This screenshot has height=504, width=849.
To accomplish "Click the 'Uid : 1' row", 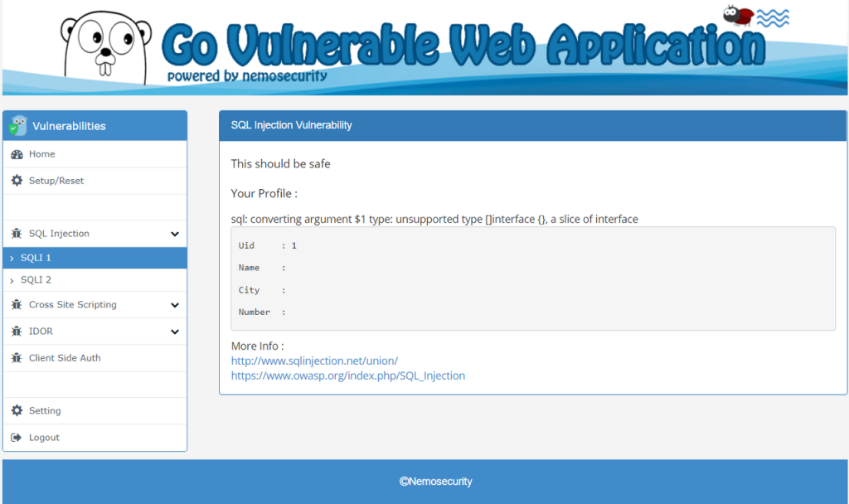I will 268,245.
